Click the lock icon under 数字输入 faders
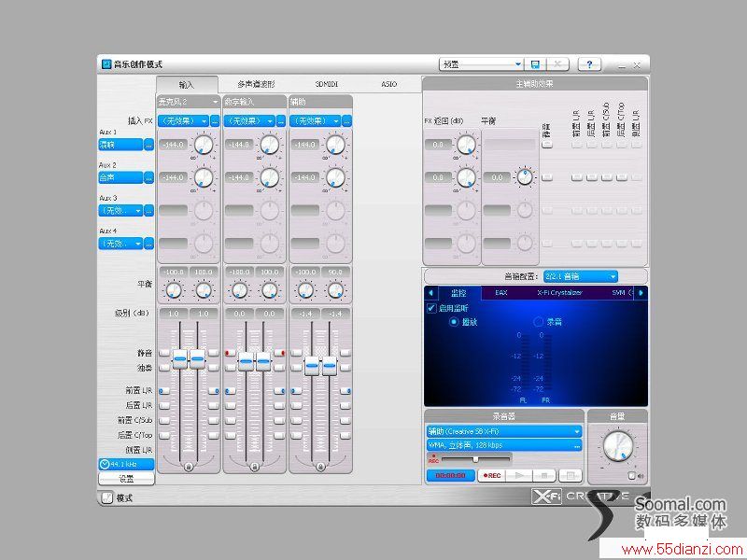Image resolution: width=747 pixels, height=560 pixels. point(254,467)
